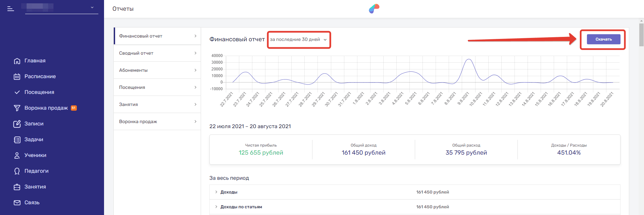
Task: Select the Сводный отчет report tab
Action: pyautogui.click(x=157, y=53)
